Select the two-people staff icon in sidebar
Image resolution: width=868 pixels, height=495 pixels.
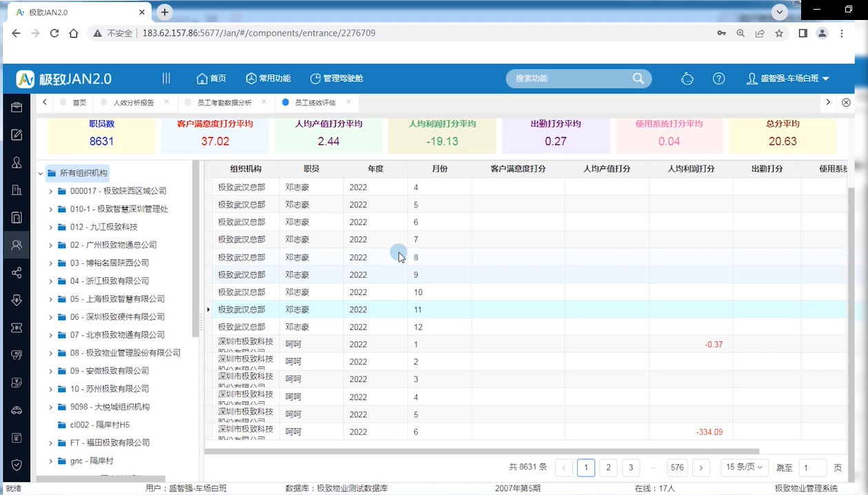click(x=17, y=245)
